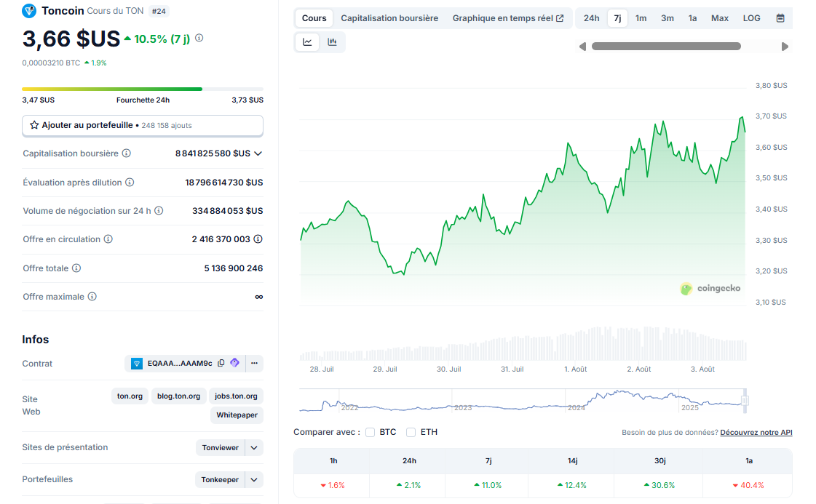816x504 pixels.
Task: Select 1m time range
Action: pos(641,18)
